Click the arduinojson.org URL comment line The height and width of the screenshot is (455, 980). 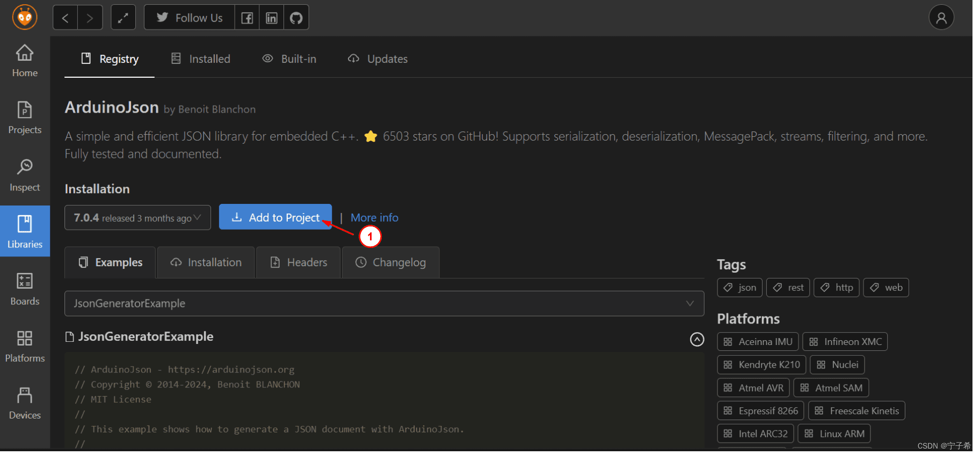[x=184, y=370]
